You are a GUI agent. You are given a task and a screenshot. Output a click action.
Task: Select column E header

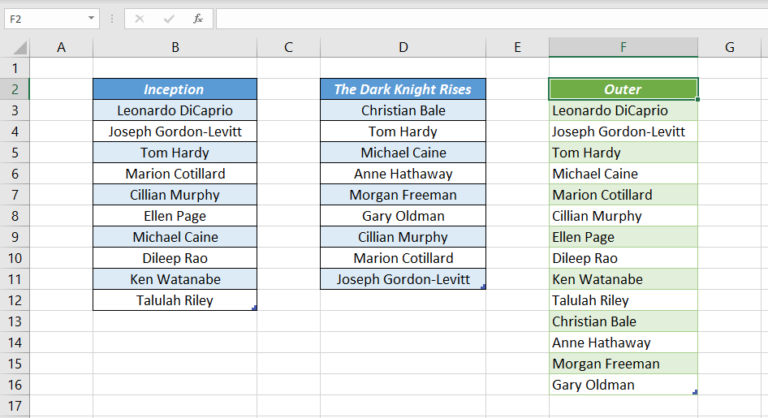tap(517, 48)
